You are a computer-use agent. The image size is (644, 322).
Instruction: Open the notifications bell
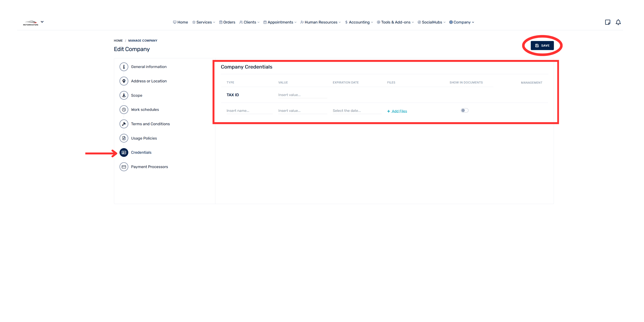618,22
